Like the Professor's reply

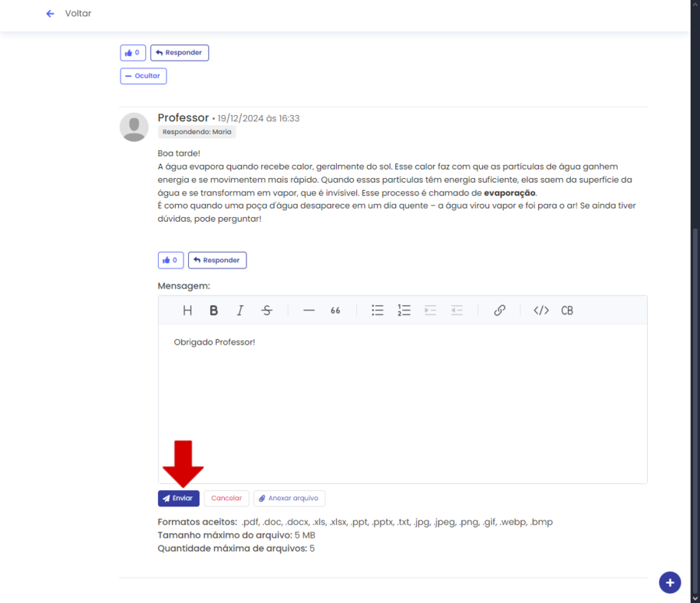coord(170,260)
